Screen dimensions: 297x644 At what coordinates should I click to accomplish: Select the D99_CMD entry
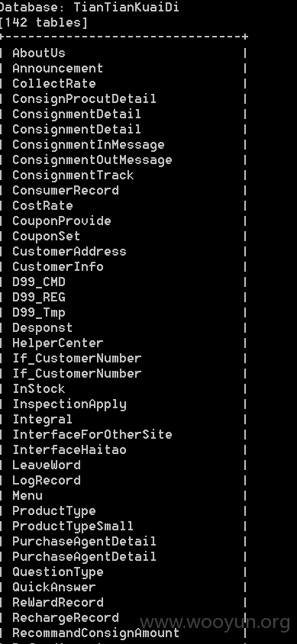[x=39, y=282]
